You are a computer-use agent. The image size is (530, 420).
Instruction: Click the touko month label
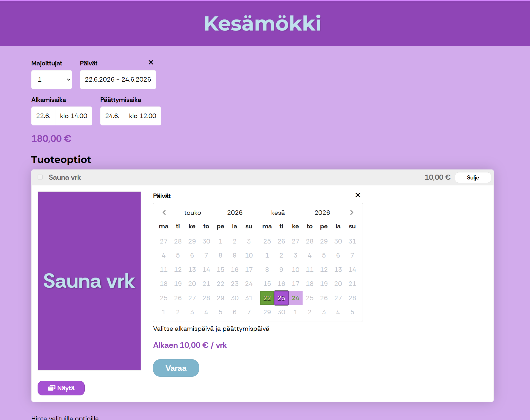tap(193, 213)
